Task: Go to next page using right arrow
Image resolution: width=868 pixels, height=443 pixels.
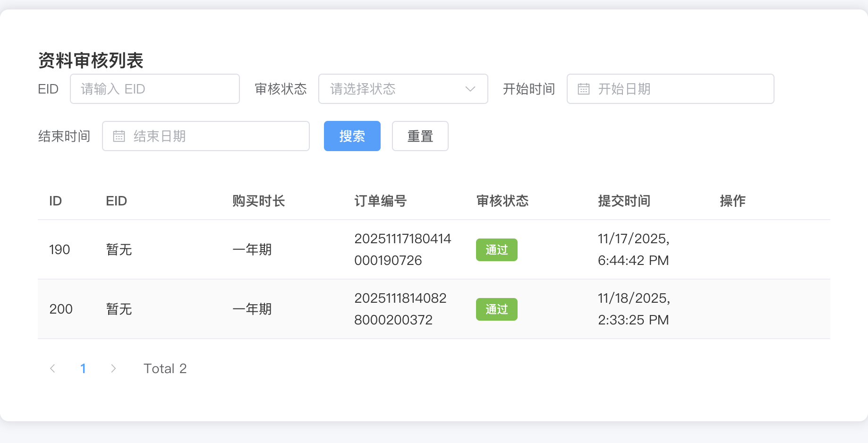Action: click(113, 368)
